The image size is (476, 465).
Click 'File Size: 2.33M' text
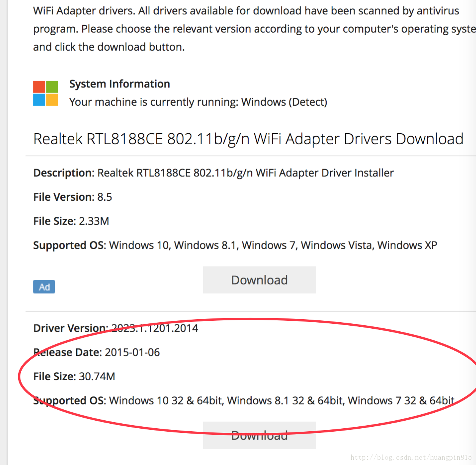pyautogui.click(x=71, y=221)
